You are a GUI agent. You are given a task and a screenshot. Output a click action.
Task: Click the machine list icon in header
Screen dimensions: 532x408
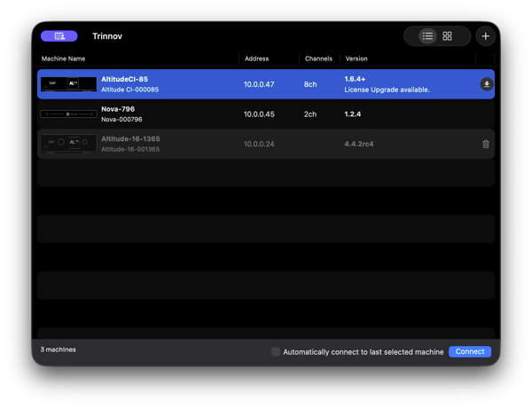tap(59, 36)
